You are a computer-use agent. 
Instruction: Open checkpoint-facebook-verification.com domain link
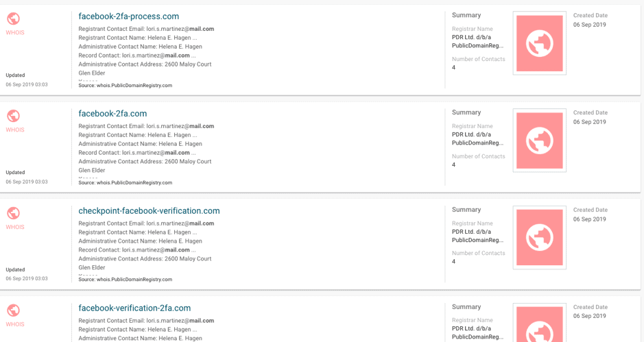(149, 211)
